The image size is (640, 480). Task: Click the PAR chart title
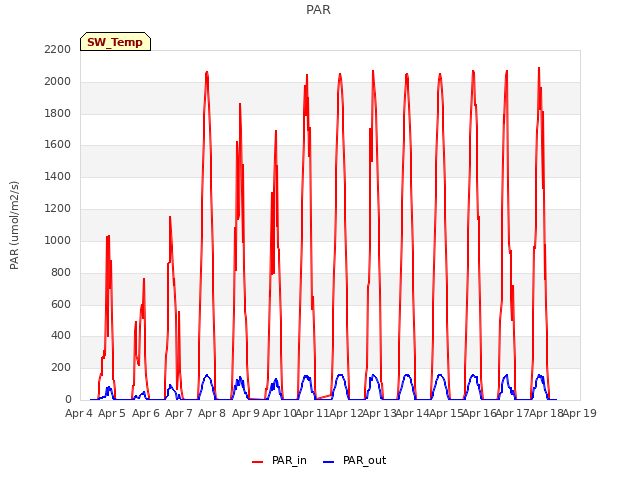[x=318, y=10]
